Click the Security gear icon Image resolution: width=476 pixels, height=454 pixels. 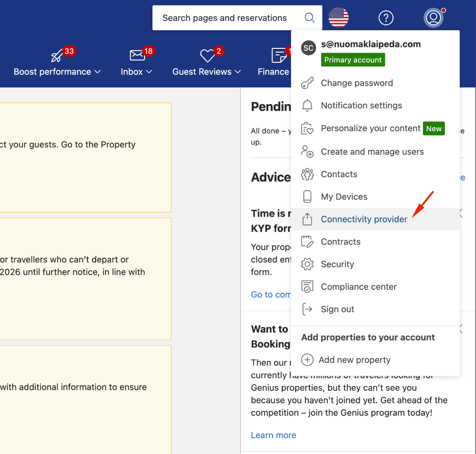coord(307,264)
